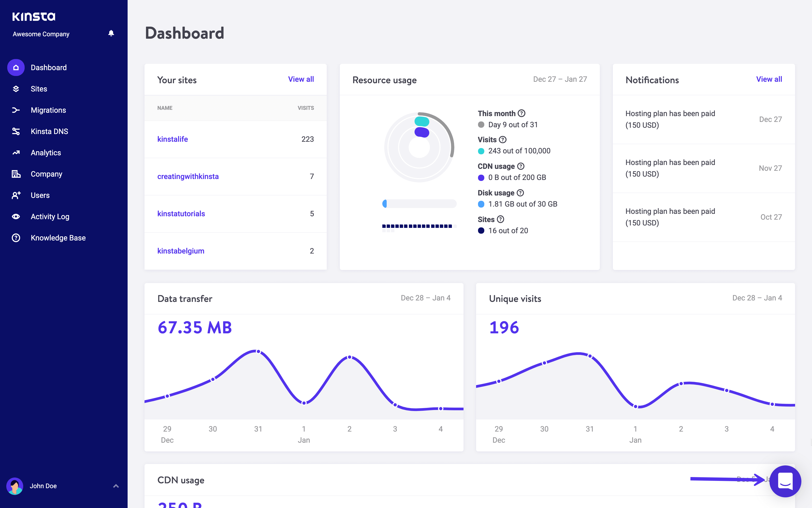812x508 pixels.
Task: Go to Sites in sidebar
Action: 39,89
